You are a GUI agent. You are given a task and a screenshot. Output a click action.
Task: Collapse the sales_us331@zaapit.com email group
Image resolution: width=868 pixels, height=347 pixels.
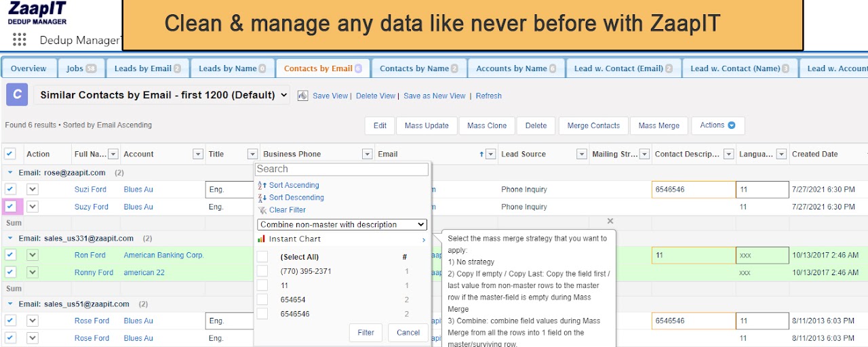pos(10,239)
